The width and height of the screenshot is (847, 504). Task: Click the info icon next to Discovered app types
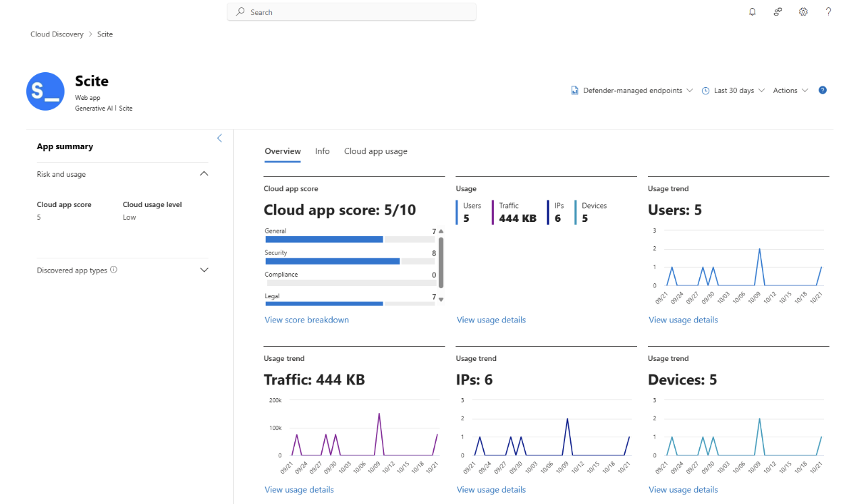113,270
